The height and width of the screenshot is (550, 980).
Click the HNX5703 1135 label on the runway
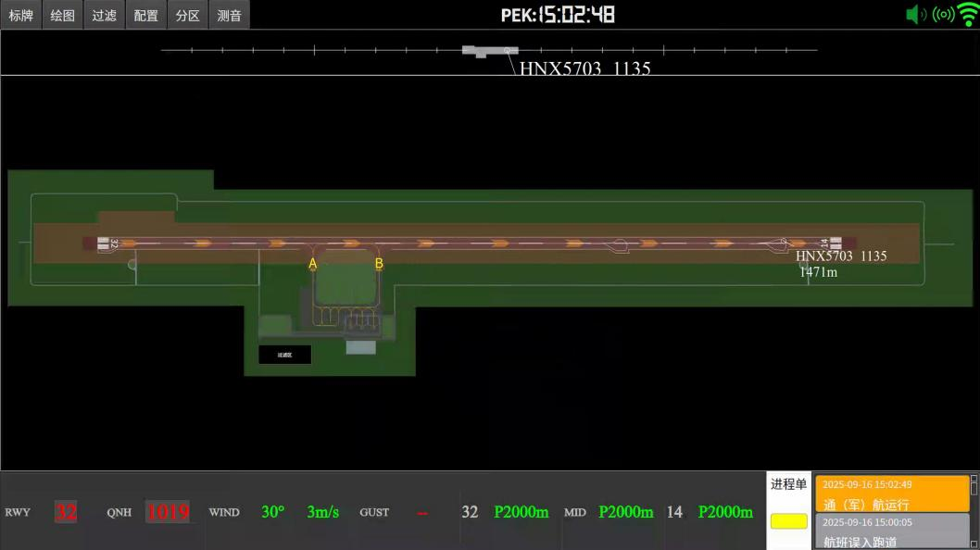pyautogui.click(x=841, y=256)
